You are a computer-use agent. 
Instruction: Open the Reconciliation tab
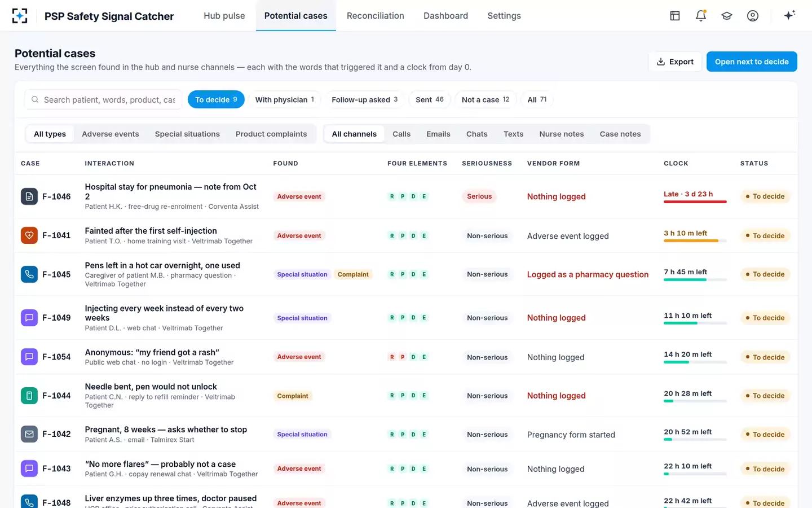coord(376,16)
